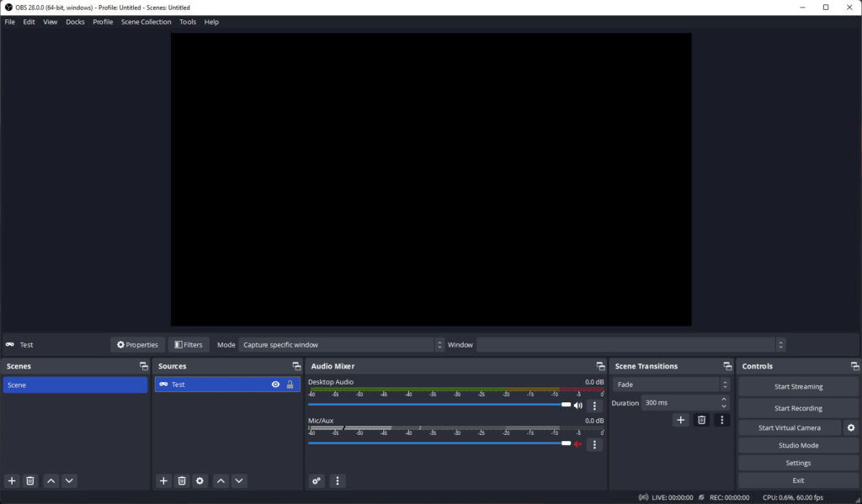The width and height of the screenshot is (862, 504).
Task: Add a new source with plus icon
Action: point(163,481)
